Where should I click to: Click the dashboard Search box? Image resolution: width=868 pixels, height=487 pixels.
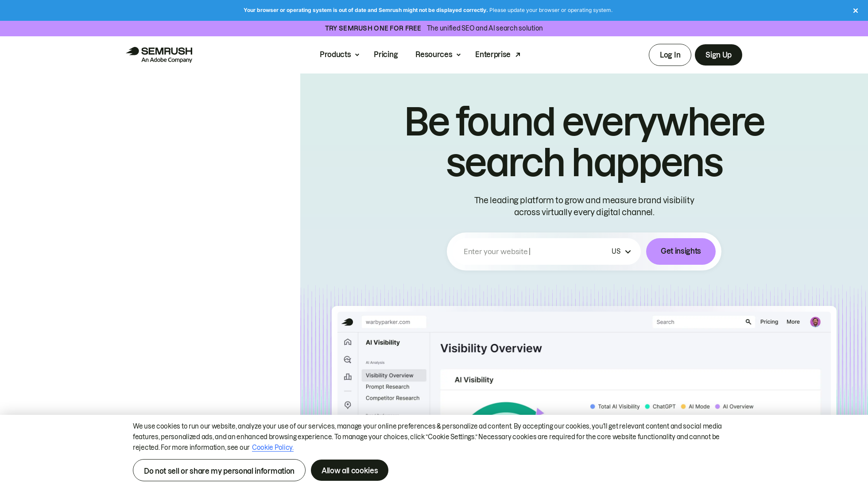pos(703,322)
